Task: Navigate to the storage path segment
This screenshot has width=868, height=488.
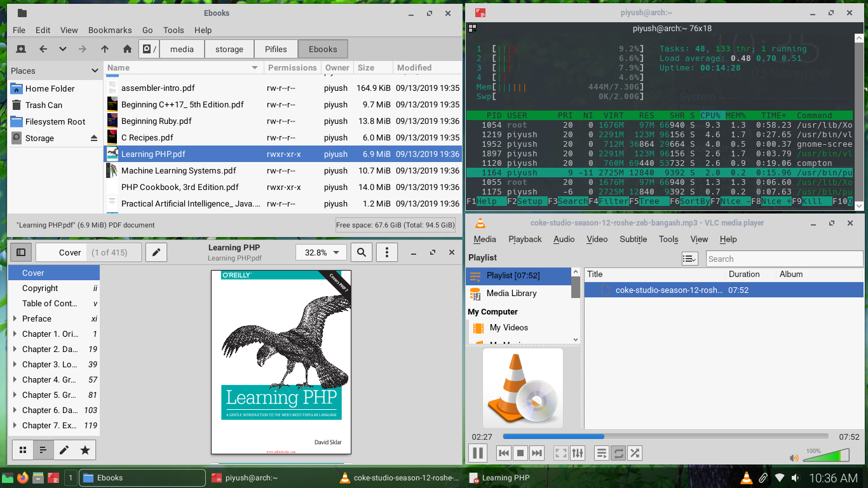Action: pyautogui.click(x=229, y=49)
